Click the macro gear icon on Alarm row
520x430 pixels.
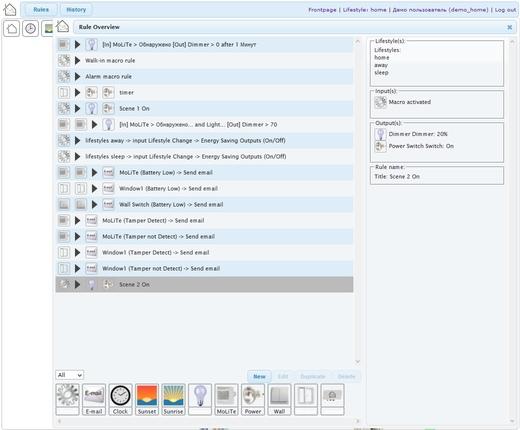tap(64, 76)
